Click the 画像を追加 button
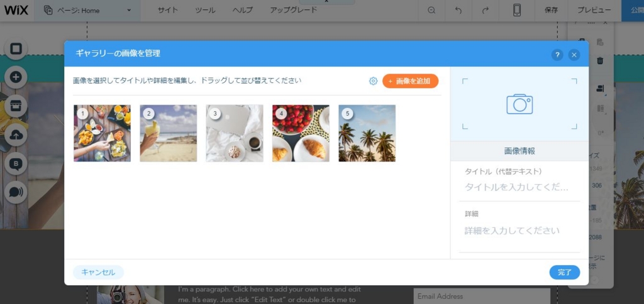The height and width of the screenshot is (304, 644). pyautogui.click(x=410, y=81)
